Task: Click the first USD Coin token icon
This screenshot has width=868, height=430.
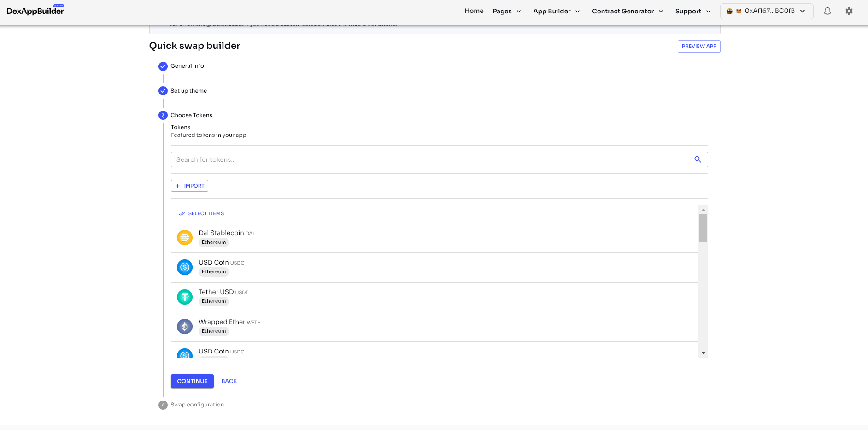Action: pos(185,267)
